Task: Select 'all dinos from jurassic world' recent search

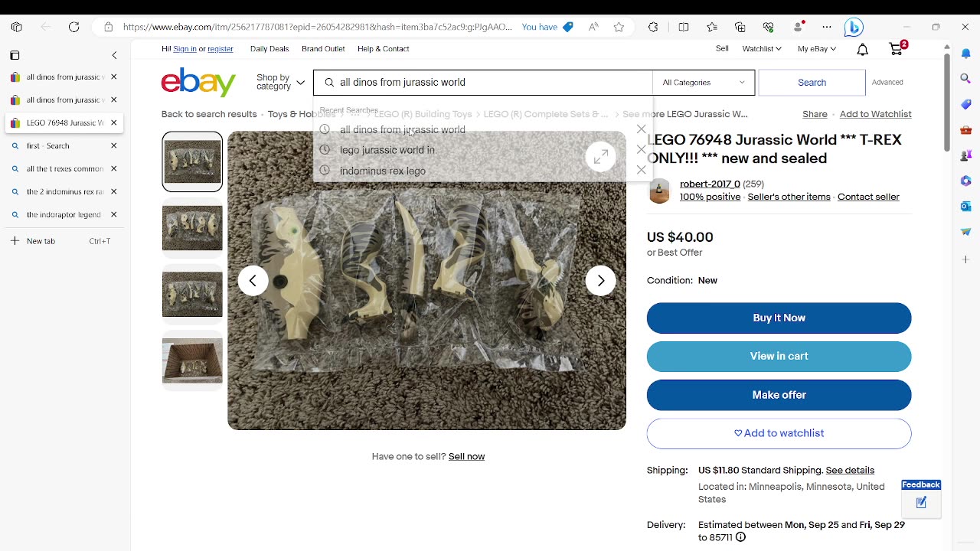Action: 403,129
